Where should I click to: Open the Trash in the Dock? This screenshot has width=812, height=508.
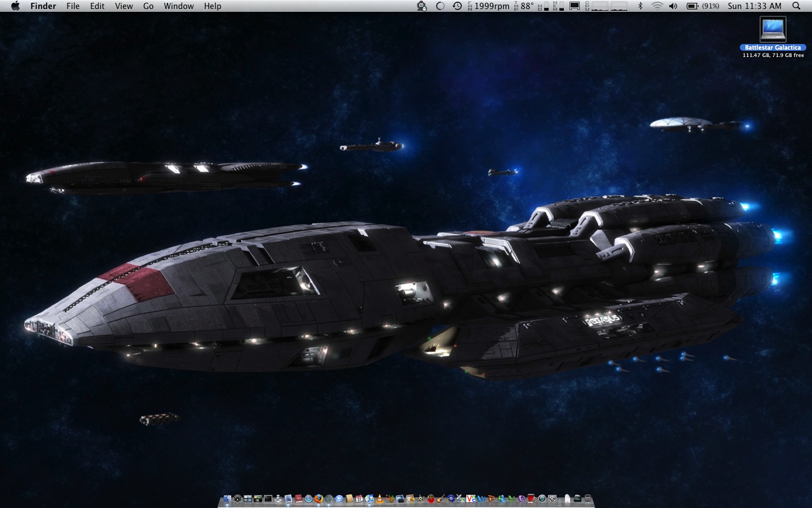click(x=588, y=498)
